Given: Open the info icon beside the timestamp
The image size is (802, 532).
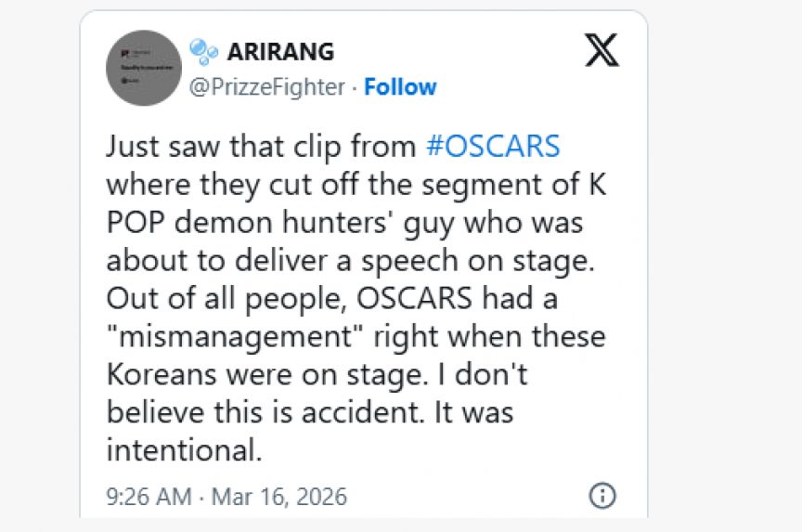Looking at the screenshot, I should (x=601, y=495).
